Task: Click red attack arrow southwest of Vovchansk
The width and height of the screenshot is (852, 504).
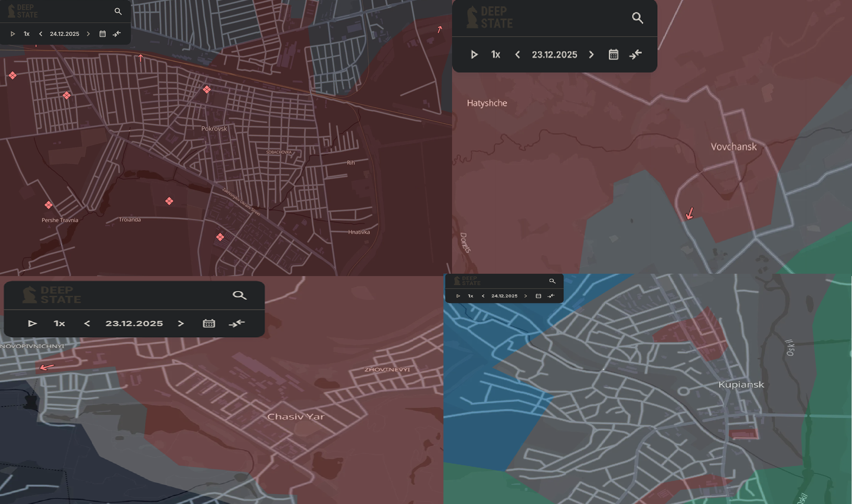Action: (x=690, y=213)
